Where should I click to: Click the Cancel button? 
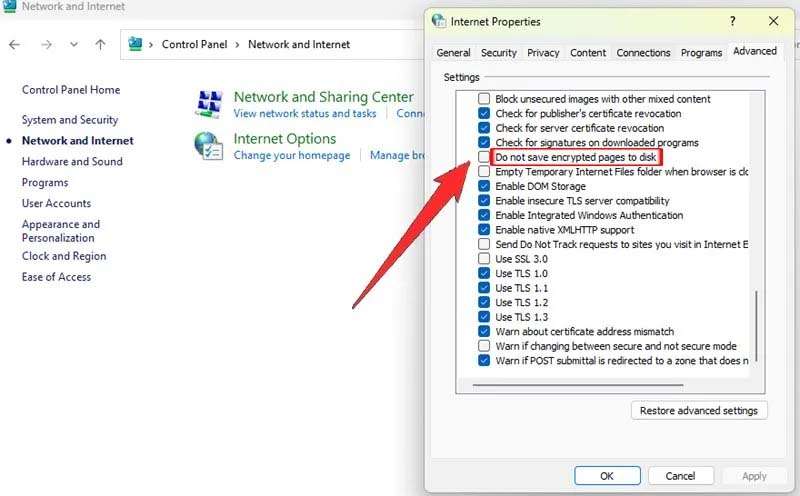pyautogui.click(x=680, y=476)
